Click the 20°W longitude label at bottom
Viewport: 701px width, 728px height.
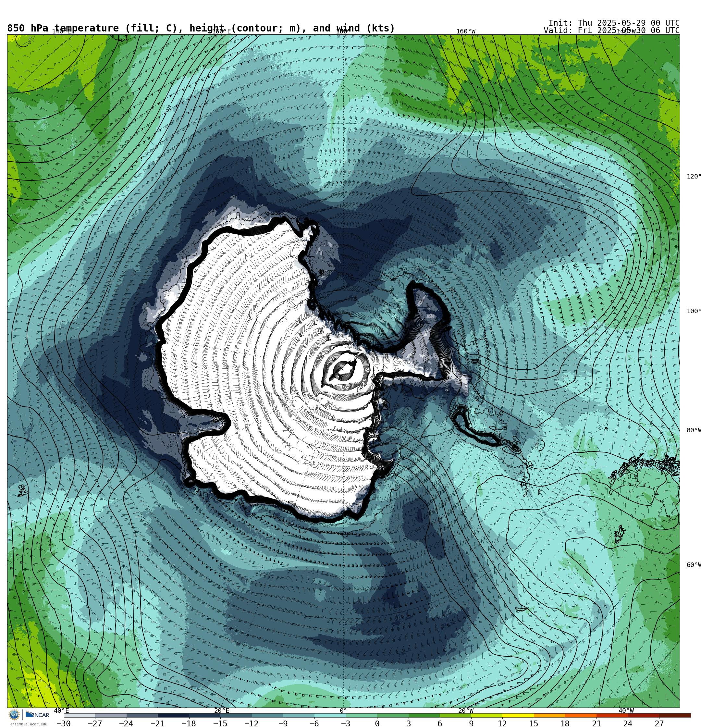point(466,710)
